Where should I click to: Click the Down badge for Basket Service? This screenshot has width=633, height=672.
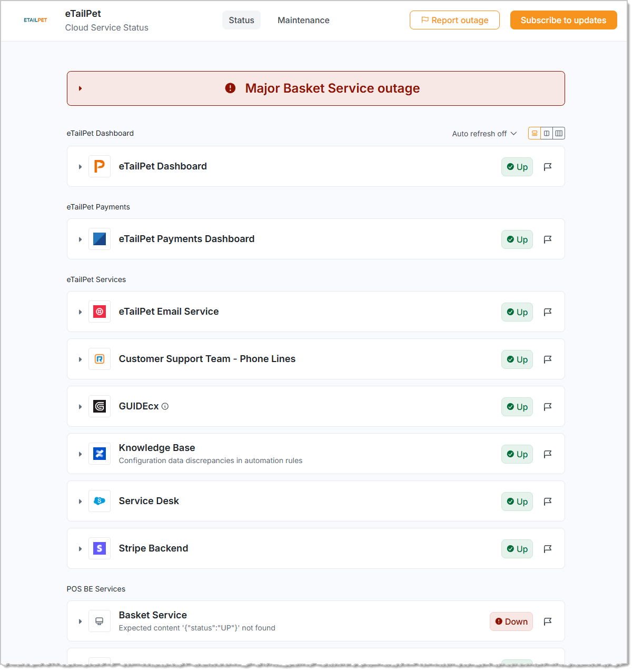pos(511,621)
